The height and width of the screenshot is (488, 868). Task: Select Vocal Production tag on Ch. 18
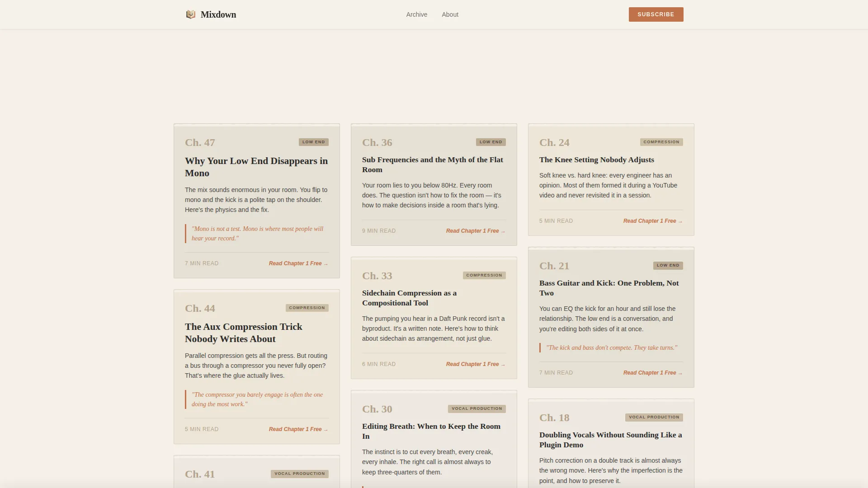click(x=654, y=417)
